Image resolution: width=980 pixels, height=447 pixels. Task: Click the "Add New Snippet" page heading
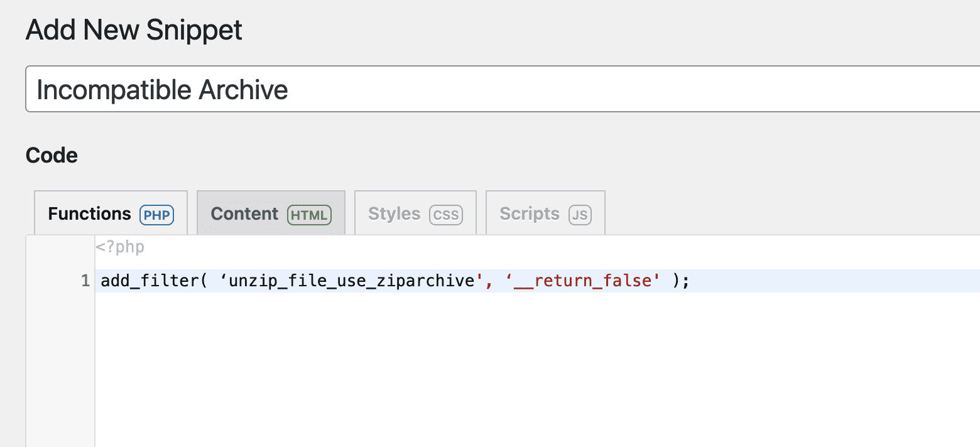[134, 30]
